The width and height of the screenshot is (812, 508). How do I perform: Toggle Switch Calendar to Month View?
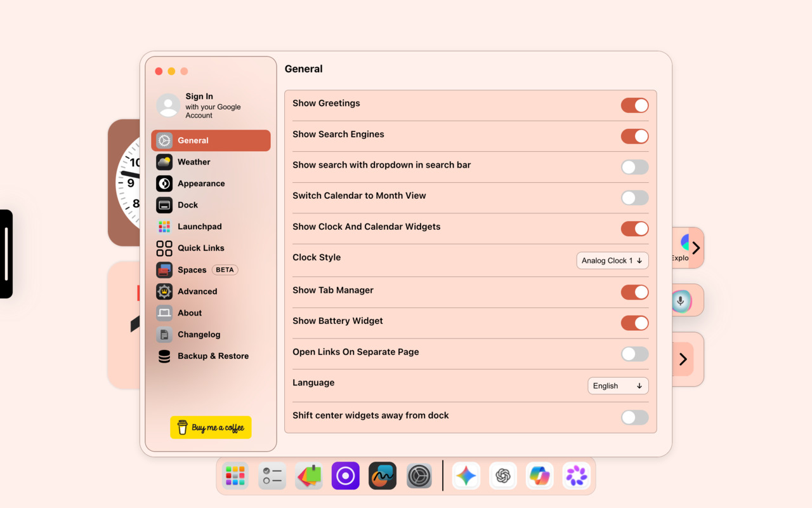tap(634, 197)
